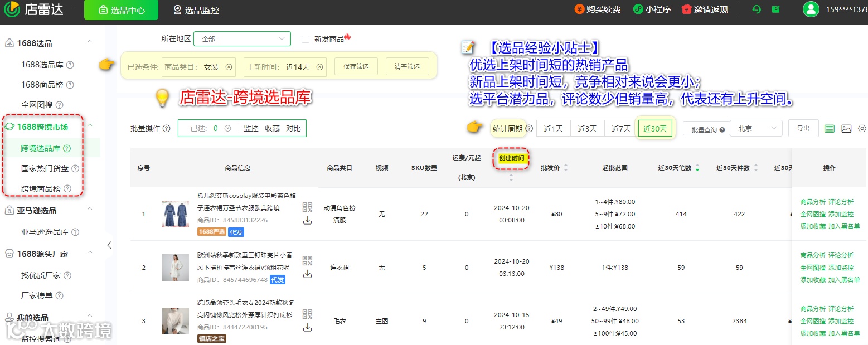Image resolution: width=868 pixels, height=345 pixels.
Task: Download images for 跨境高领 sweater product
Action: click(x=307, y=327)
